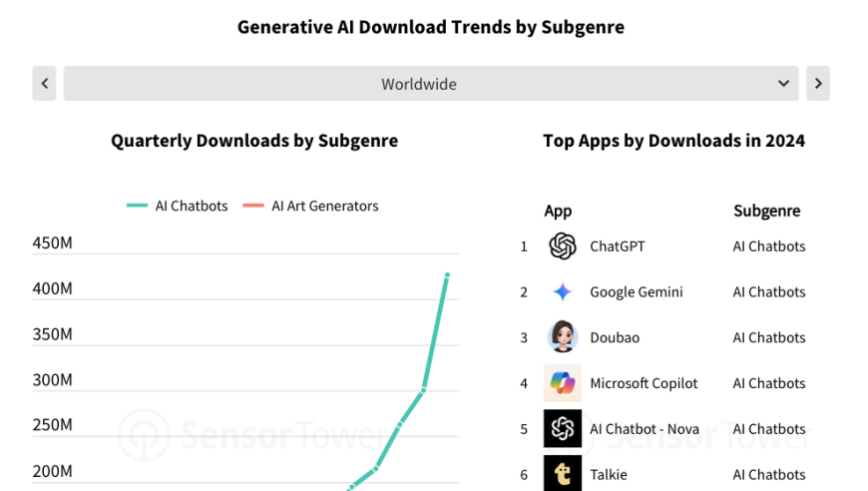
Task: Click the Google Gemini star icon
Action: pos(563,291)
